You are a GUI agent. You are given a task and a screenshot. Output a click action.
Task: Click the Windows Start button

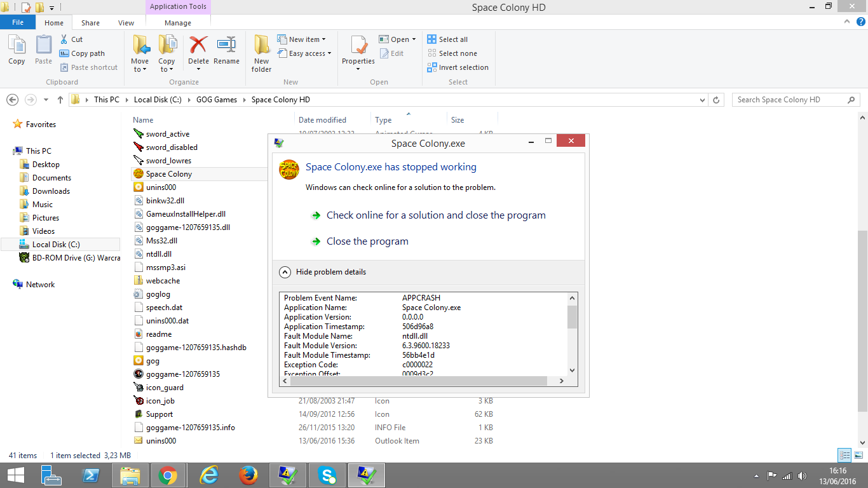(x=15, y=475)
